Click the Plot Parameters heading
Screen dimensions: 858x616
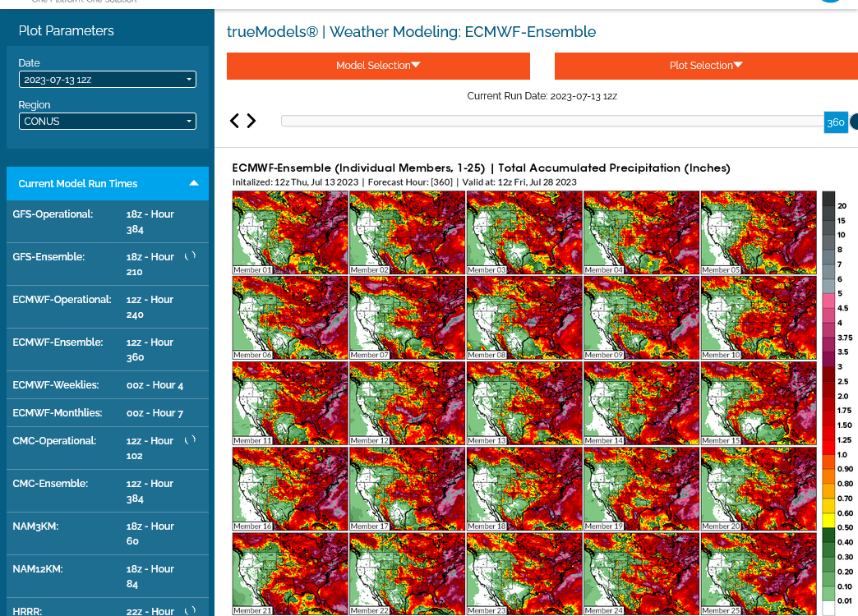click(x=67, y=30)
